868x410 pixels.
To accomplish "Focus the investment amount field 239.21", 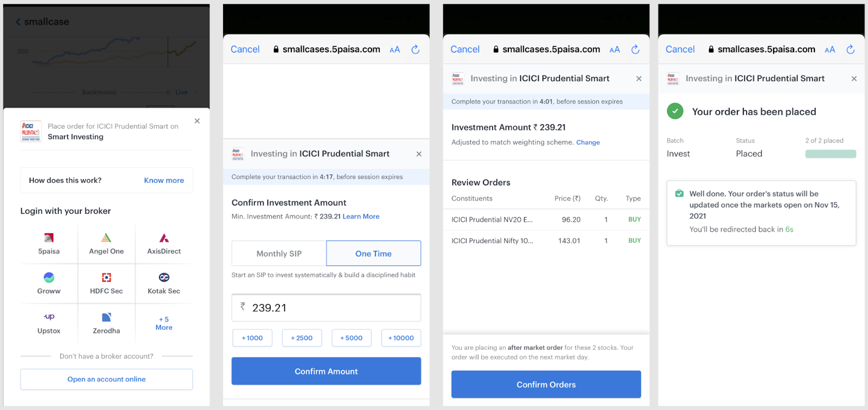I will [x=326, y=308].
